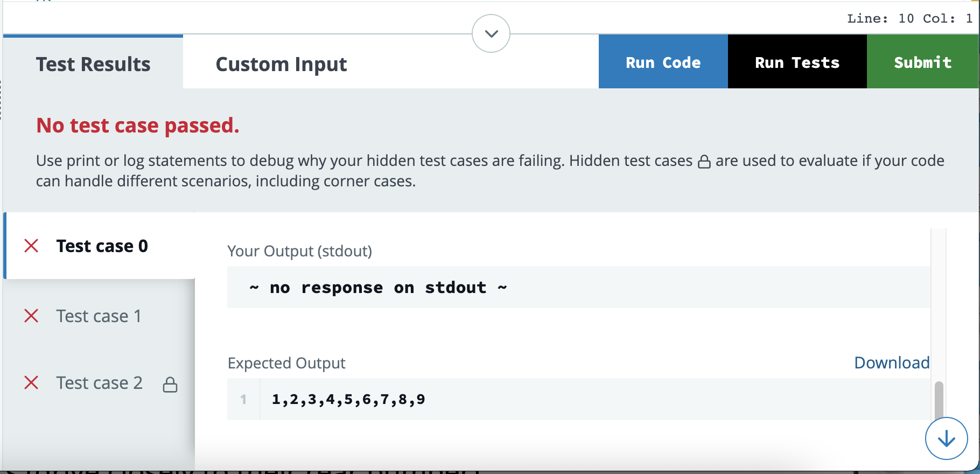Click the red X beside Test case 2
This screenshot has width=980, height=474.
click(31, 382)
